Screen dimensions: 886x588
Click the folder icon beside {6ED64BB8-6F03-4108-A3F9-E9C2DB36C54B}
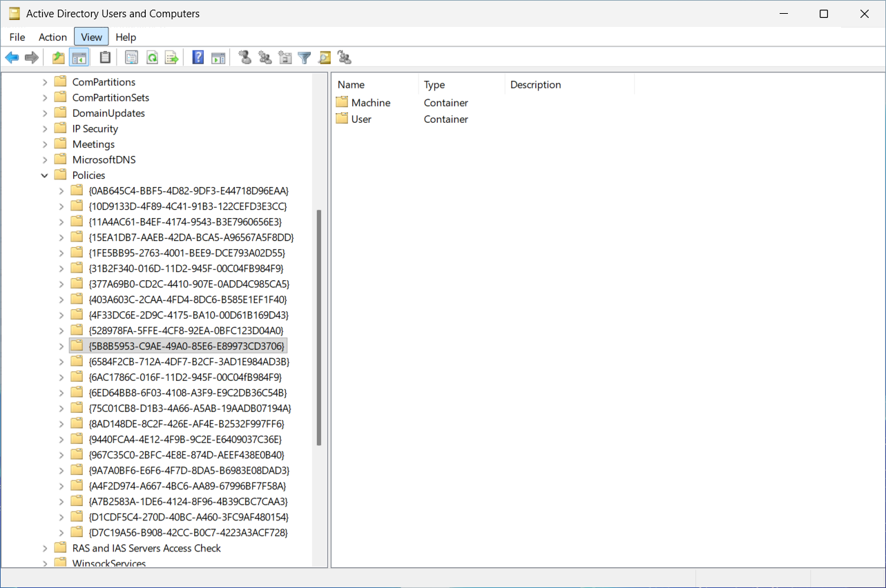(77, 393)
